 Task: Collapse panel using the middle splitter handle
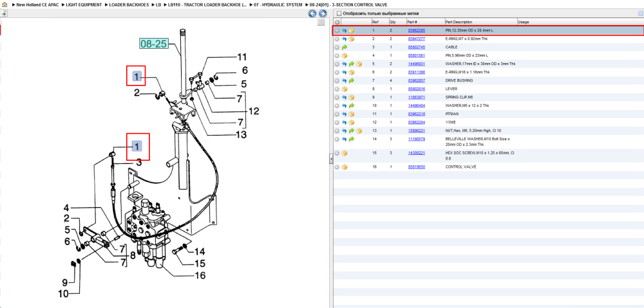(330, 160)
